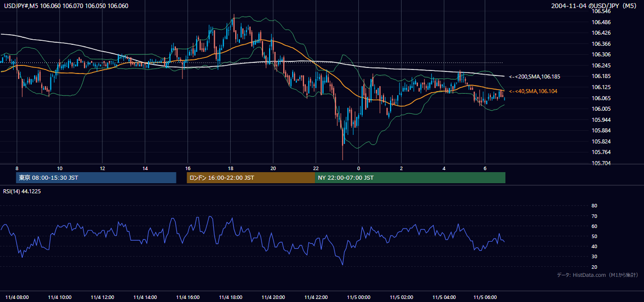Click hour label 12 under the price chart
The width and height of the screenshot is (644, 302).
pyautogui.click(x=102, y=168)
